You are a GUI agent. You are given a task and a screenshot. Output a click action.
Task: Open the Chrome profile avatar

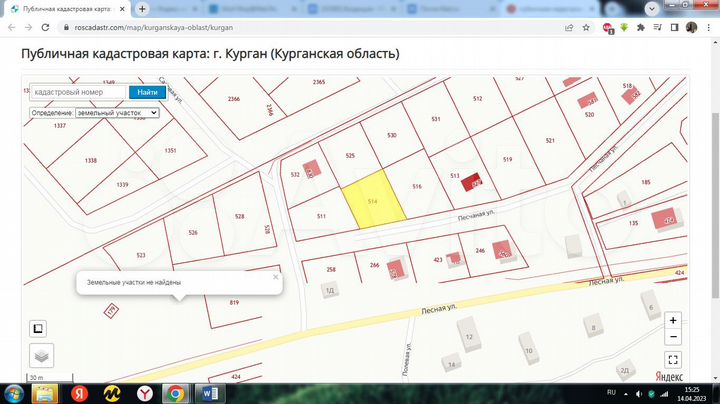[x=692, y=28]
